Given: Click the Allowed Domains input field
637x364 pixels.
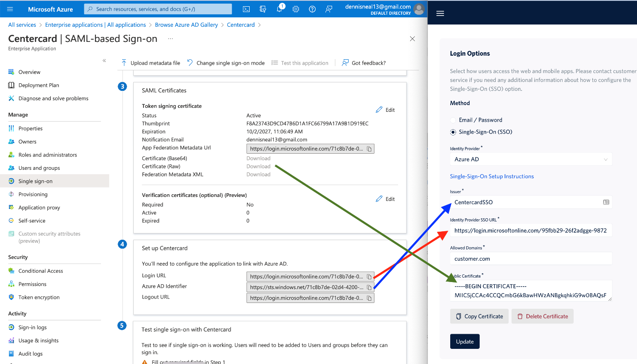Looking at the screenshot, I should [x=530, y=258].
